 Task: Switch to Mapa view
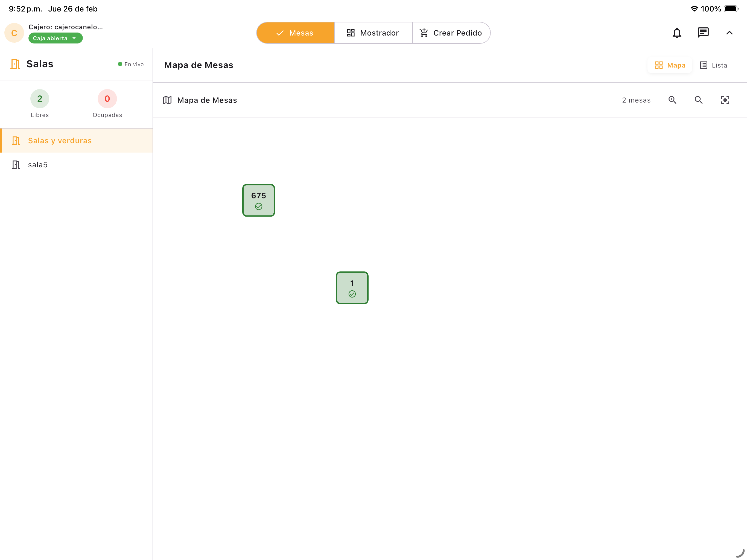pos(670,65)
